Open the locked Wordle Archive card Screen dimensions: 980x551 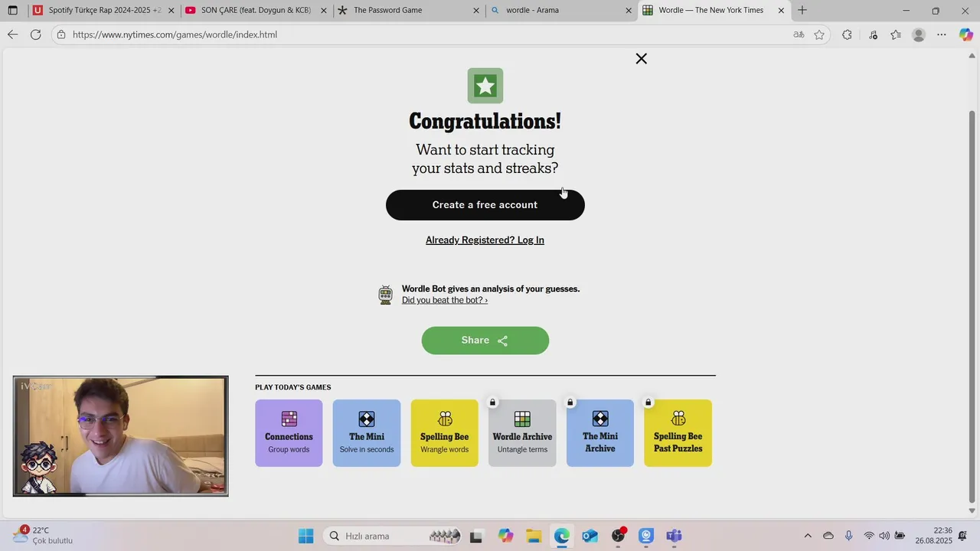[522, 433]
